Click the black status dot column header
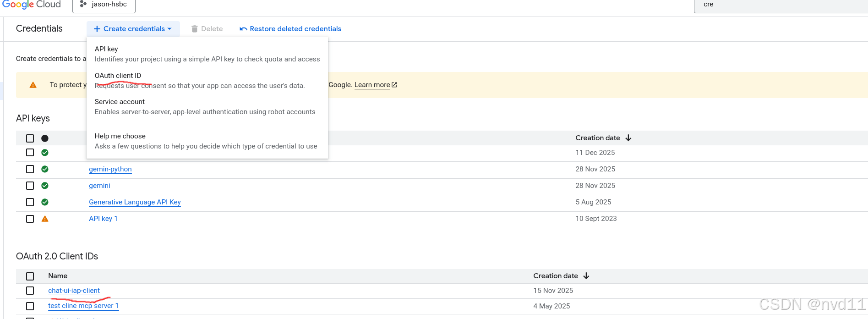 (45, 138)
